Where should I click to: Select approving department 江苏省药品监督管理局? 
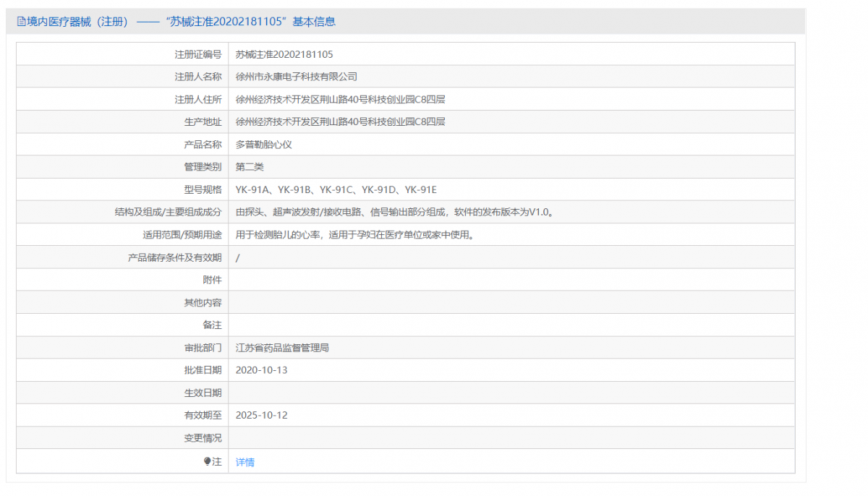283,348
